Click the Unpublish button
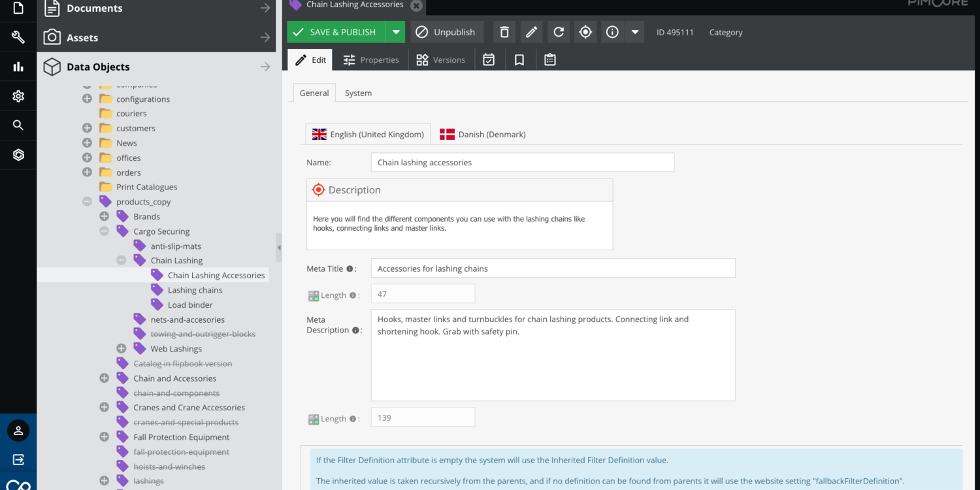Image resolution: width=980 pixels, height=490 pixels. [x=447, y=32]
